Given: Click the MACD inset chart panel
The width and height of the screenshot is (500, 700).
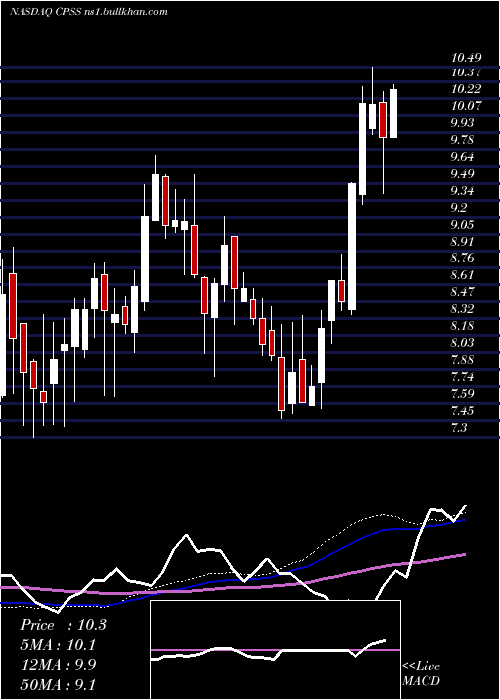Looking at the screenshot, I should [275, 650].
